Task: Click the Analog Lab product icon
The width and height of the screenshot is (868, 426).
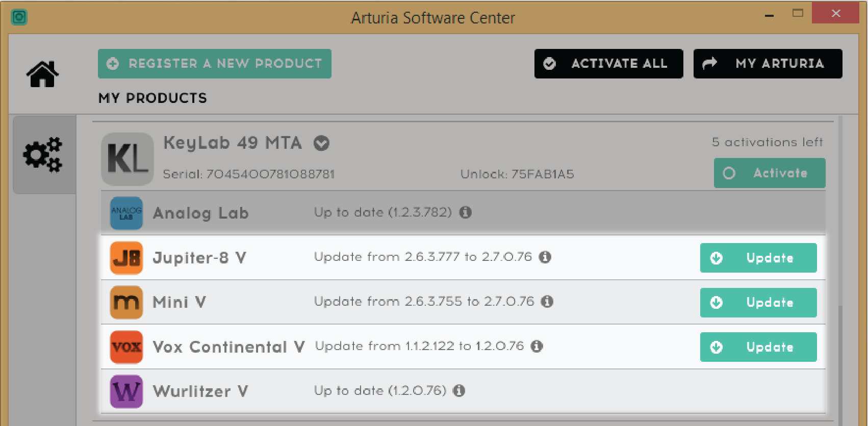Action: 126,213
